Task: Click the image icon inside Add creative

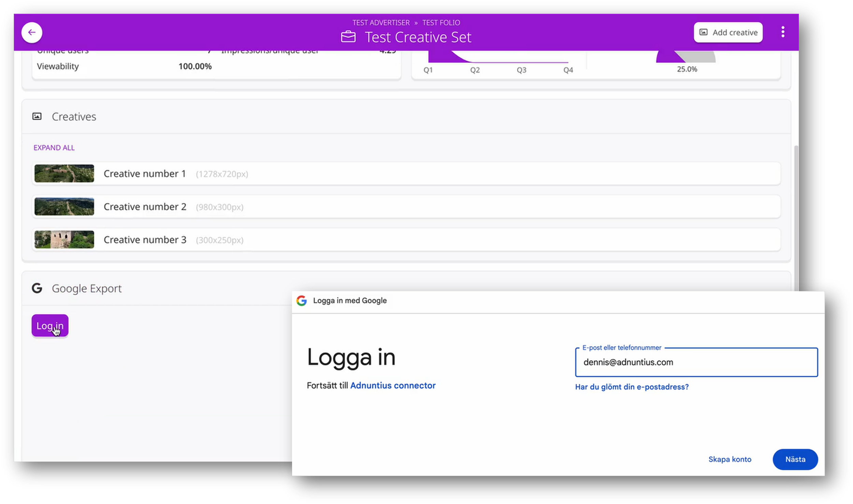Action: [x=703, y=32]
